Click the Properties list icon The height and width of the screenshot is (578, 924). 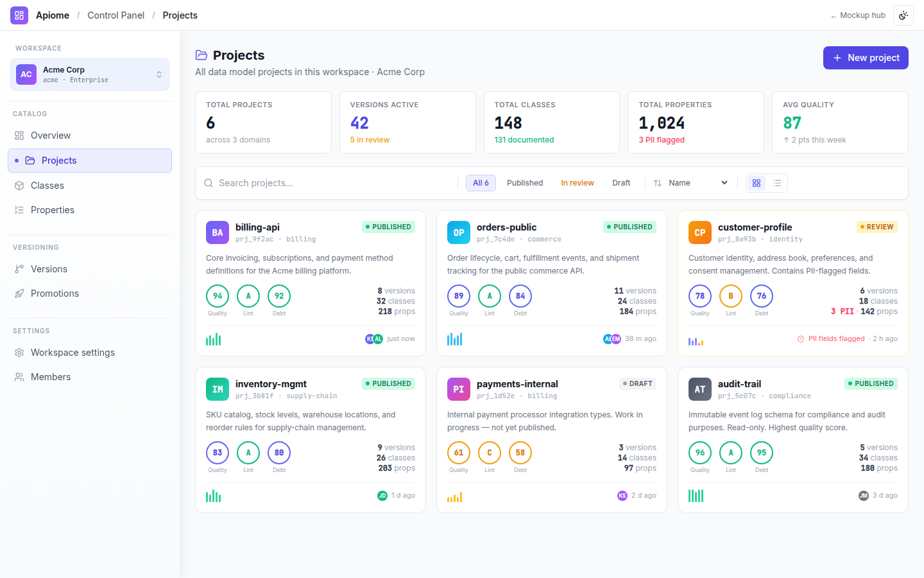click(19, 210)
